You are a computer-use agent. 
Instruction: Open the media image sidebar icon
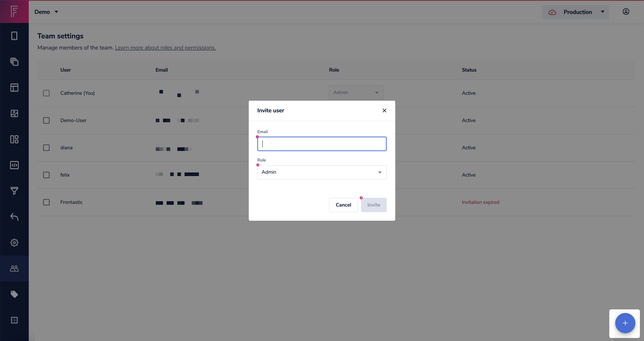point(14,113)
